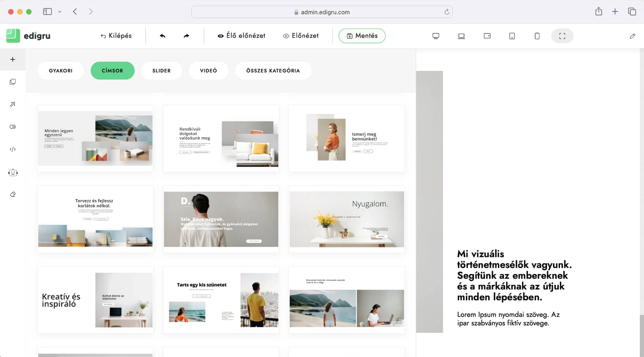Click the Mentés save button
The width and height of the screenshot is (644, 357).
pos(362,36)
